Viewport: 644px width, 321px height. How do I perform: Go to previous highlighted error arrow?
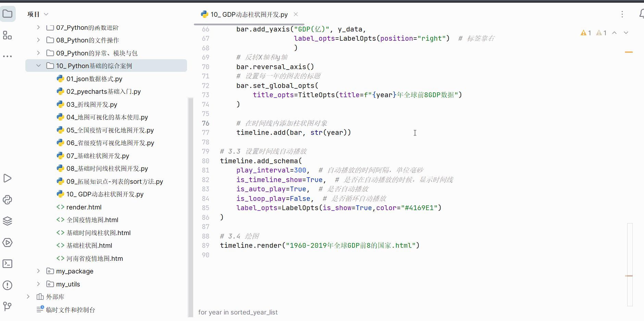coord(615,33)
